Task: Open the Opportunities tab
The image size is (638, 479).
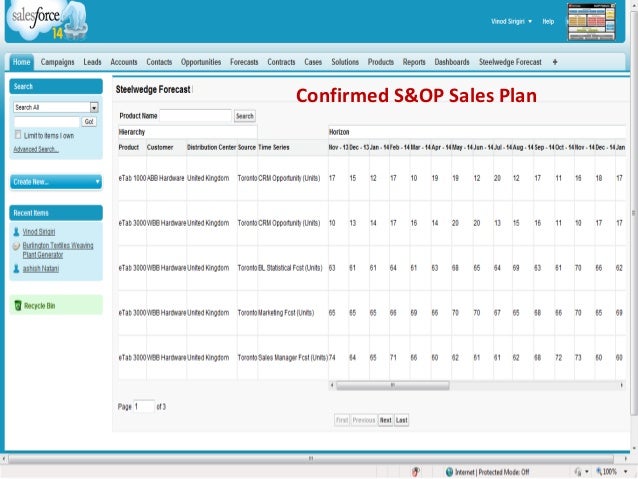Action: (x=201, y=62)
